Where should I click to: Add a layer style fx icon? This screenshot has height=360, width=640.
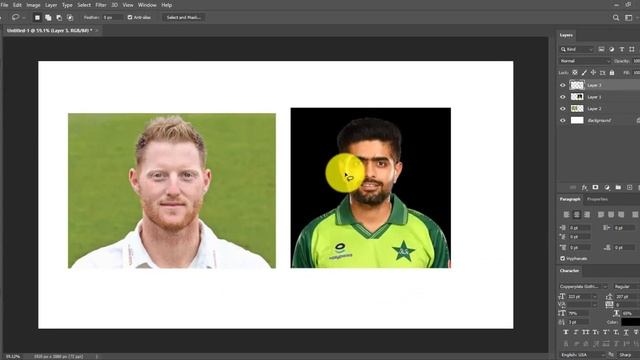(584, 187)
